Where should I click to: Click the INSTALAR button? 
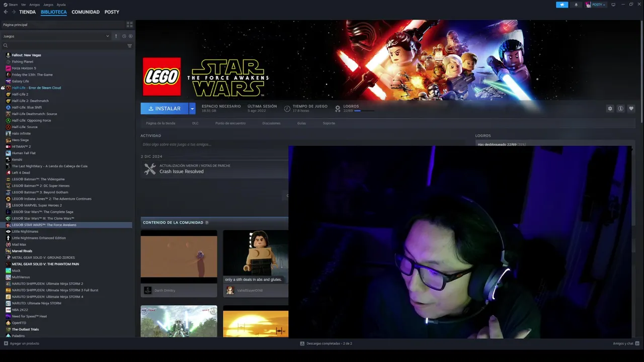165,109
